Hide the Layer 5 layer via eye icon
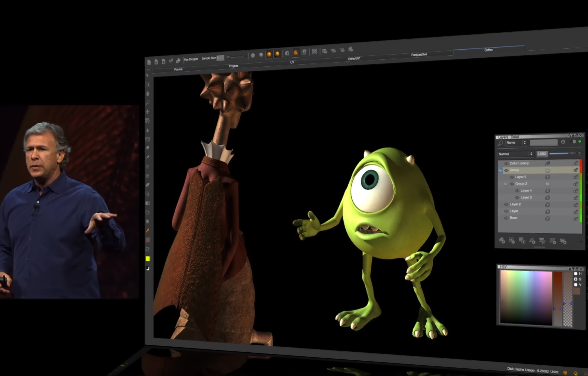588x376 pixels. point(512,177)
